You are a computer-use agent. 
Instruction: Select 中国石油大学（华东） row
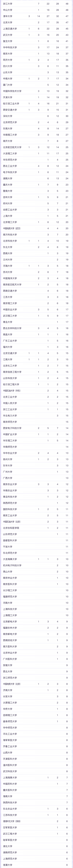(x=12, y=391)
